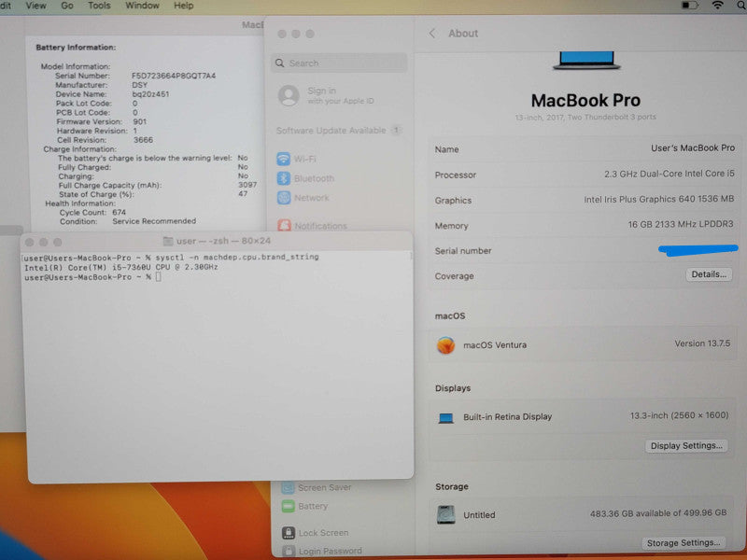Image resolution: width=747 pixels, height=560 pixels.
Task: Click the 13.3-inch (2560 × 1600) value
Action: pos(680,415)
